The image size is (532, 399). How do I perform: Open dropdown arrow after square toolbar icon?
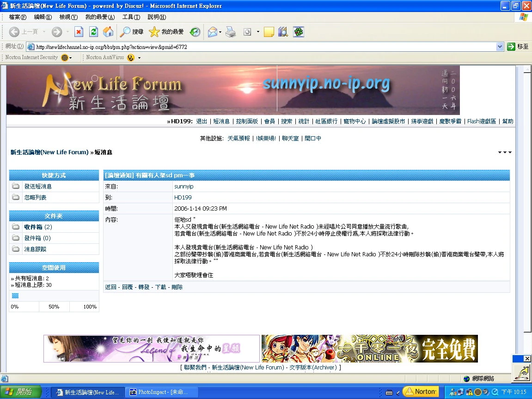258,32
